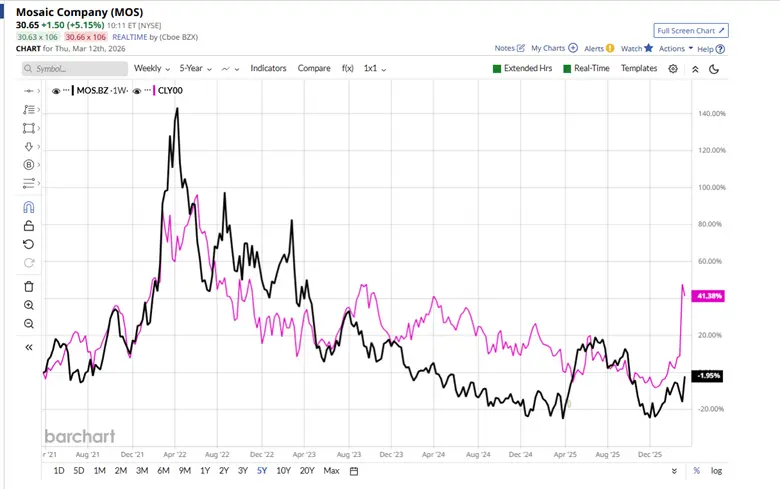Collapse the chart header panel

click(695, 69)
